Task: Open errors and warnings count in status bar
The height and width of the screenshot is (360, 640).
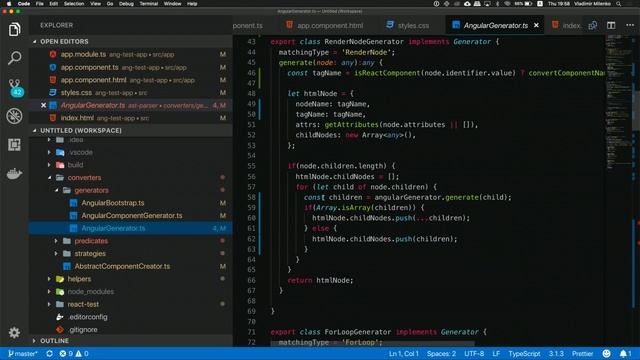Action: click(x=74, y=353)
